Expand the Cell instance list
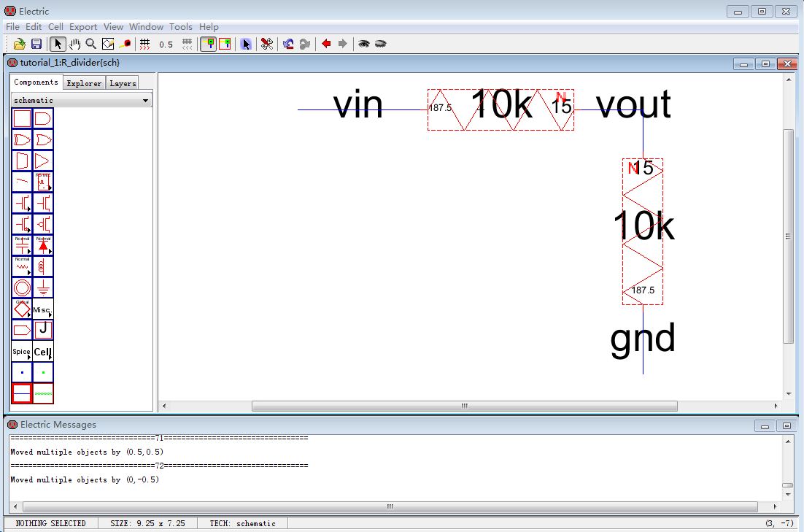804x532 pixels. pyautogui.click(x=43, y=352)
